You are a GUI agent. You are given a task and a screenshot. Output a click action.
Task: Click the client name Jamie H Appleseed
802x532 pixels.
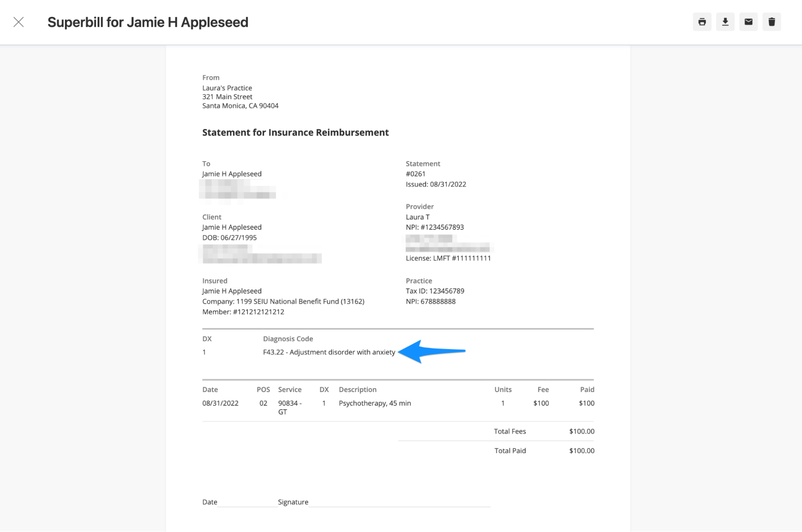click(231, 227)
